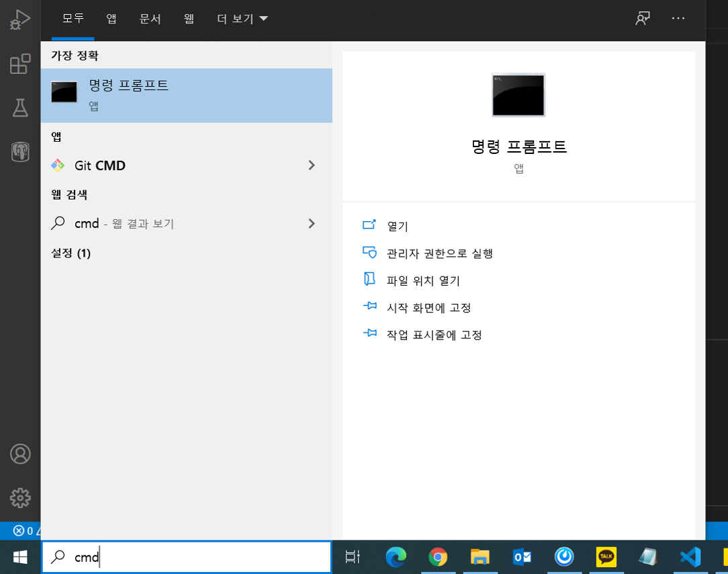
Task: Open VS Code Run and Debug view
Action: tap(20, 20)
